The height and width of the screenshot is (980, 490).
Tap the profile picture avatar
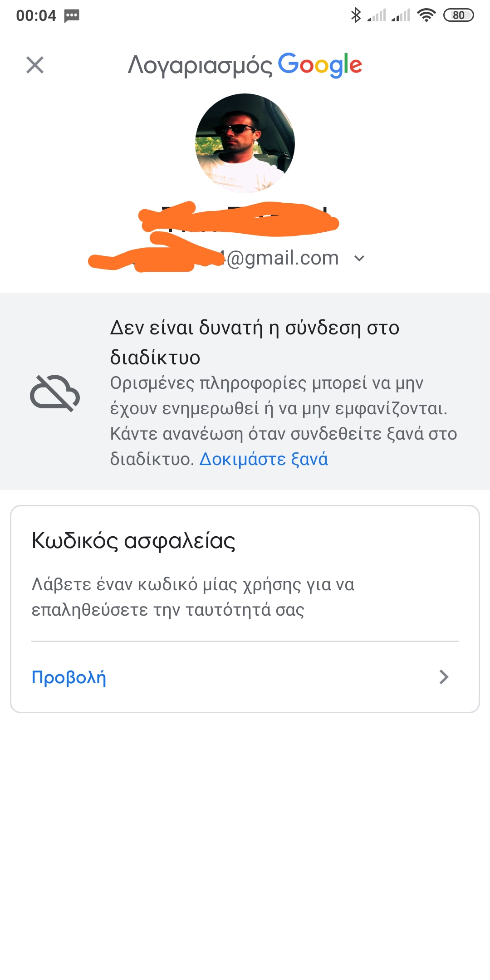(x=245, y=143)
